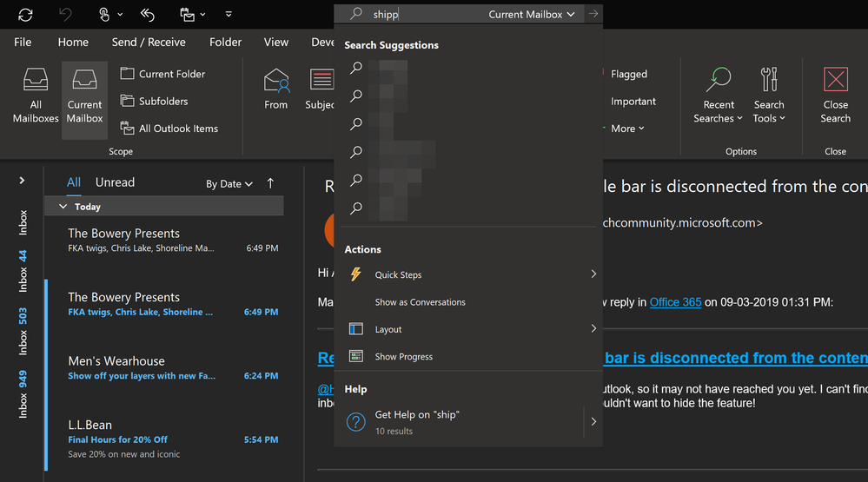
Task: Select All Mailboxes search scope
Action: click(36, 96)
